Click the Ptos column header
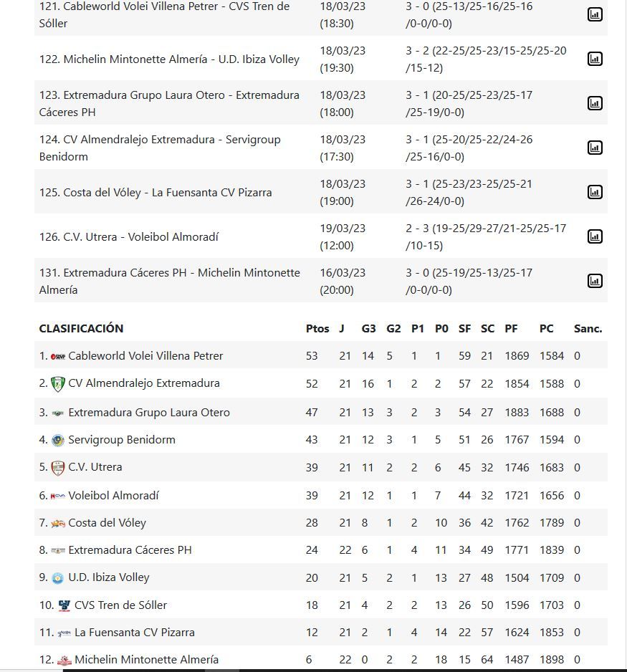This screenshot has height=672, width=627. coord(317,329)
